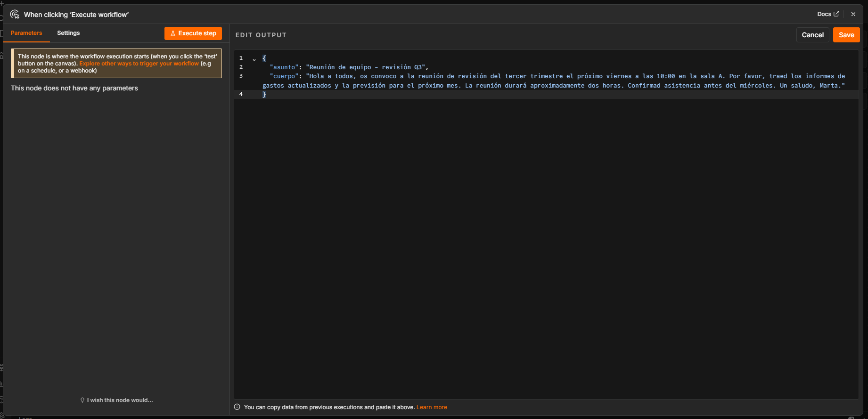
Task: Click the manual trigger node icon in header
Action: click(x=15, y=14)
